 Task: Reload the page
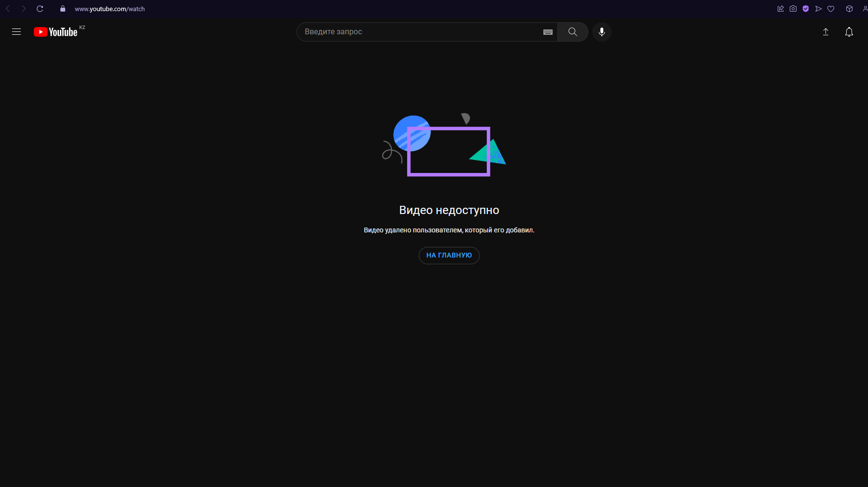tap(40, 9)
